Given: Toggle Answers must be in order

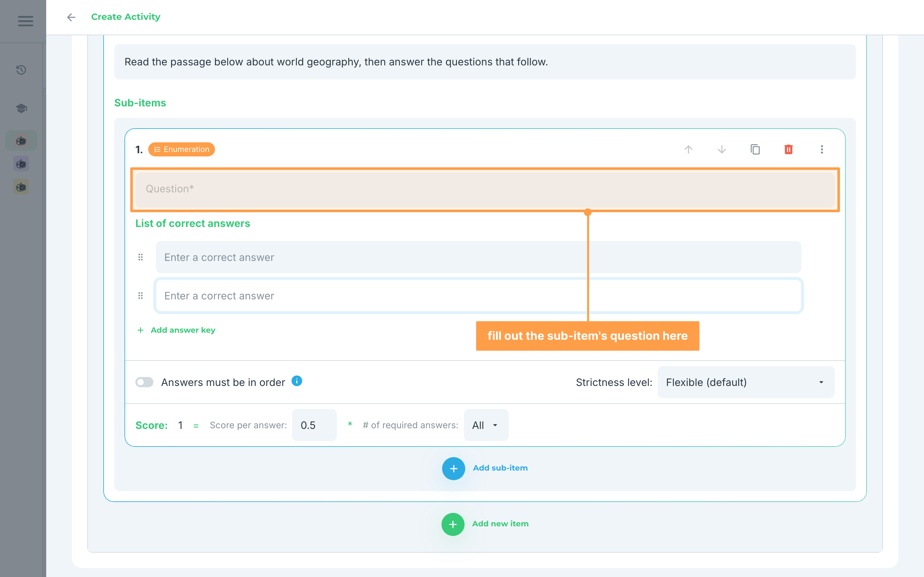Looking at the screenshot, I should (144, 382).
